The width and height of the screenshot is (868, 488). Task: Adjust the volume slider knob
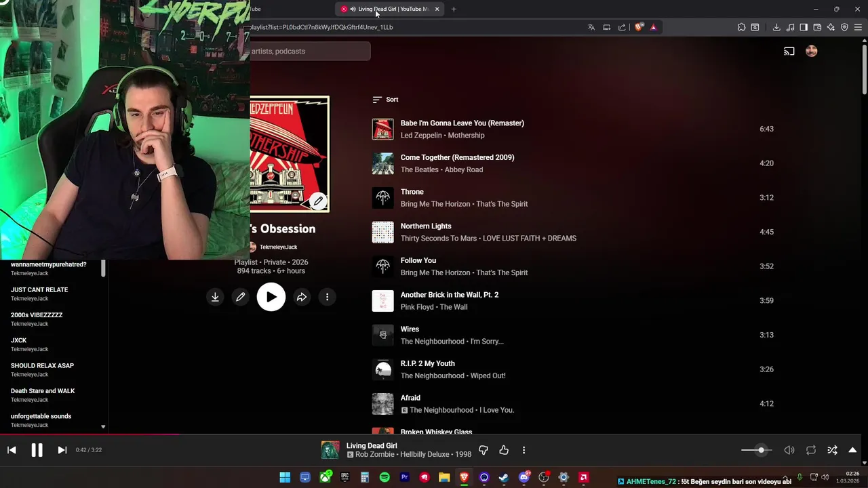(761, 450)
